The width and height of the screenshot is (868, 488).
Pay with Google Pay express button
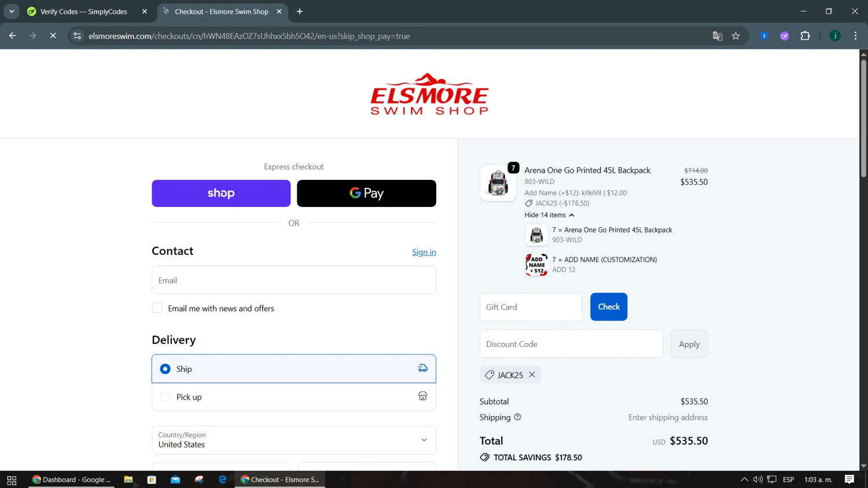(366, 193)
